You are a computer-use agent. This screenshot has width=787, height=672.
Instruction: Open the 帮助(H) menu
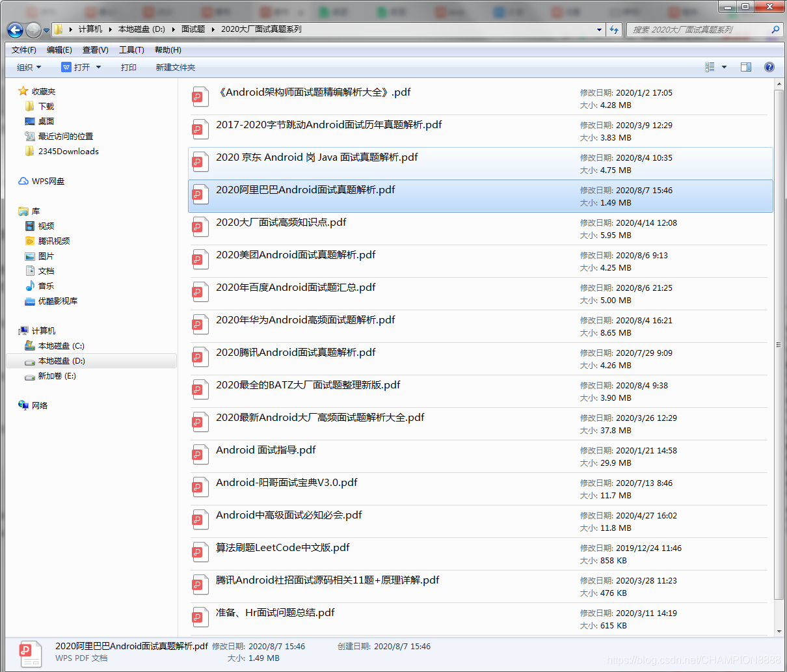click(x=168, y=50)
